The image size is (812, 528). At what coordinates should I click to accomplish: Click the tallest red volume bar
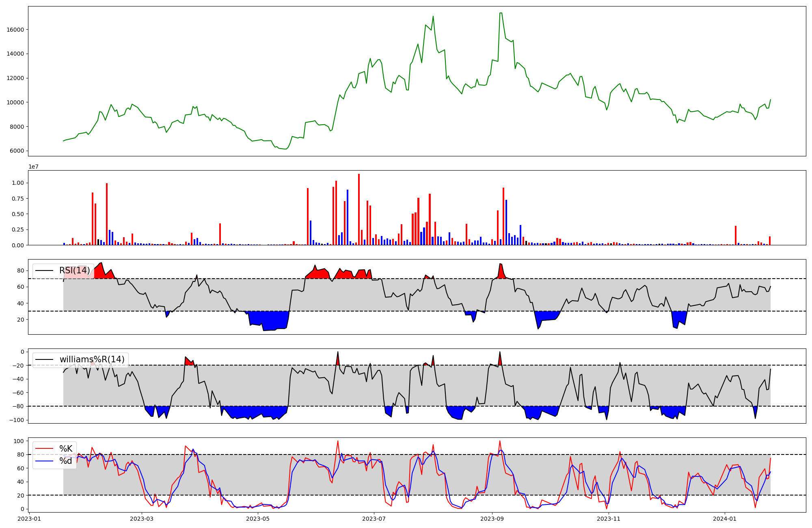point(359,209)
